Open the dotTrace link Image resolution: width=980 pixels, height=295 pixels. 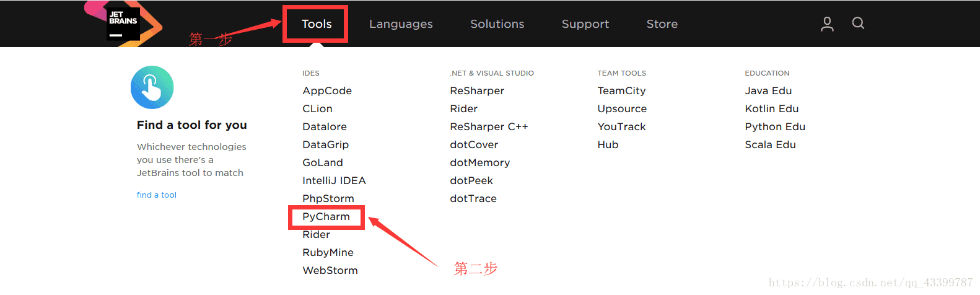tap(473, 198)
